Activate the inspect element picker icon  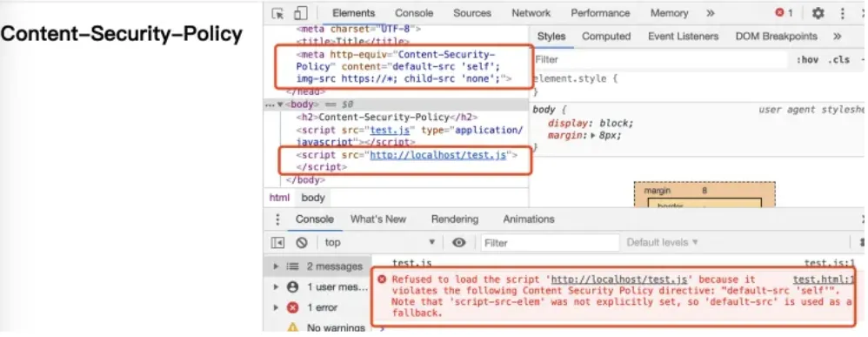(278, 13)
